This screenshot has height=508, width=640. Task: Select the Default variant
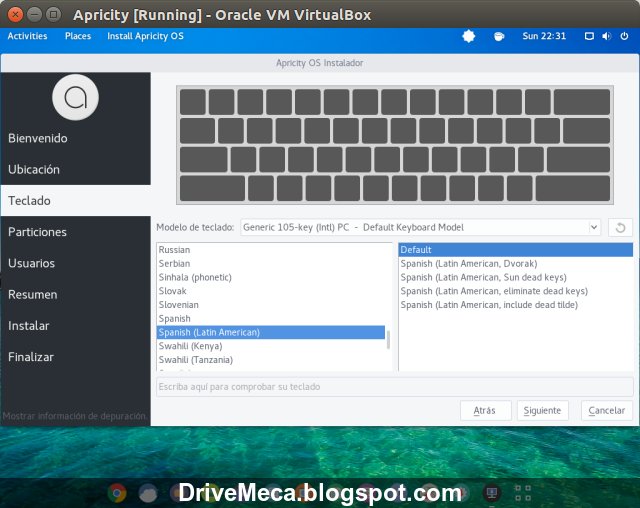click(x=516, y=250)
